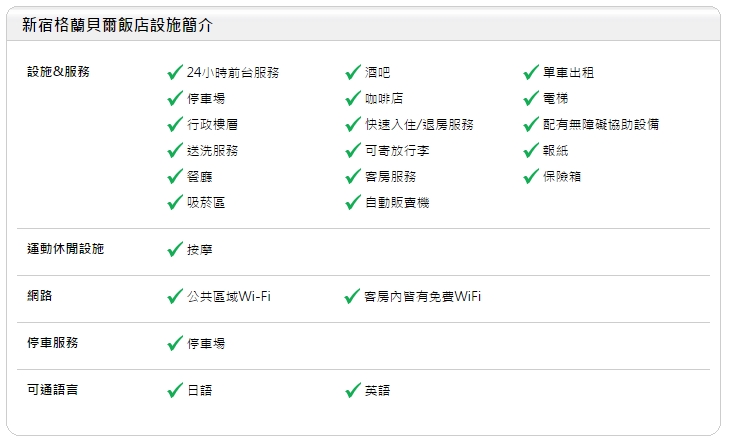Click the 配有無障礙協助設備 item
Screen dimensions: 729x444
pos(601,125)
